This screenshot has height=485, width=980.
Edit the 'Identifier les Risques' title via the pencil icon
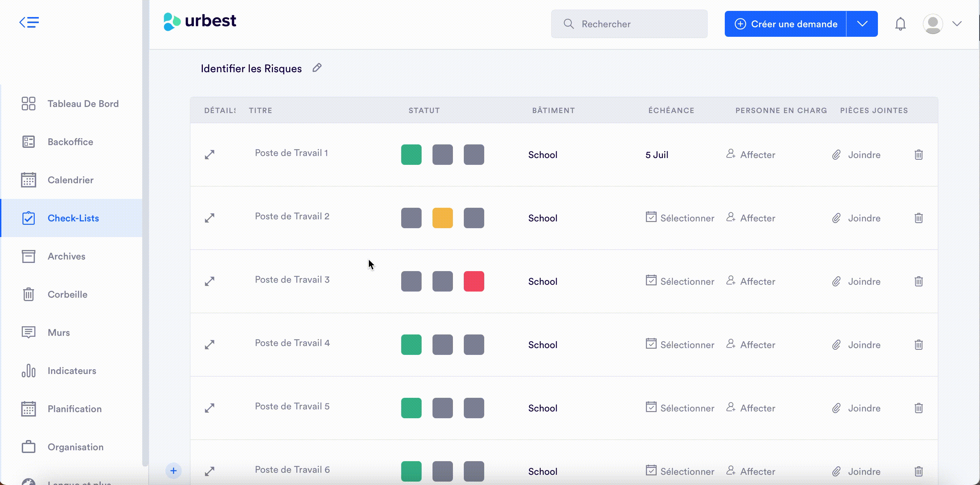click(317, 68)
